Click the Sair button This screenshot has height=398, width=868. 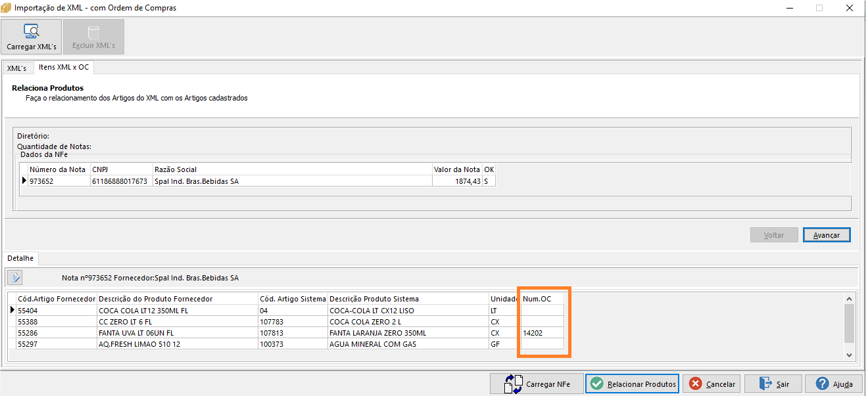pos(775,384)
